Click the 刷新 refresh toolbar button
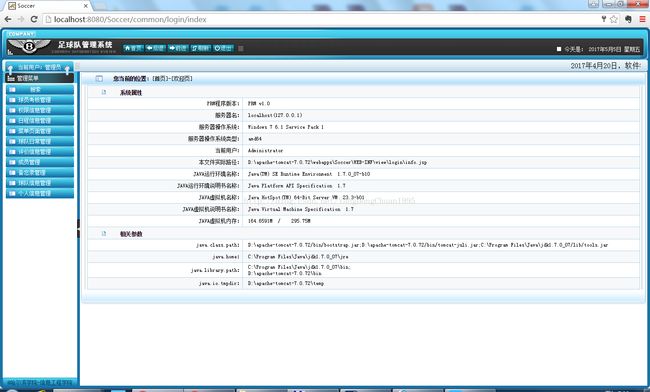 pos(200,48)
